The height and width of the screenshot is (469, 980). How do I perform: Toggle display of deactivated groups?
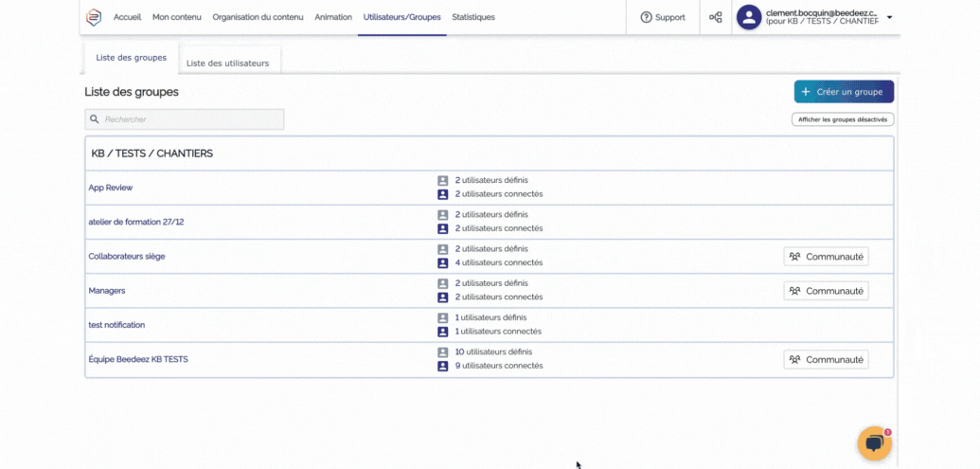point(842,119)
